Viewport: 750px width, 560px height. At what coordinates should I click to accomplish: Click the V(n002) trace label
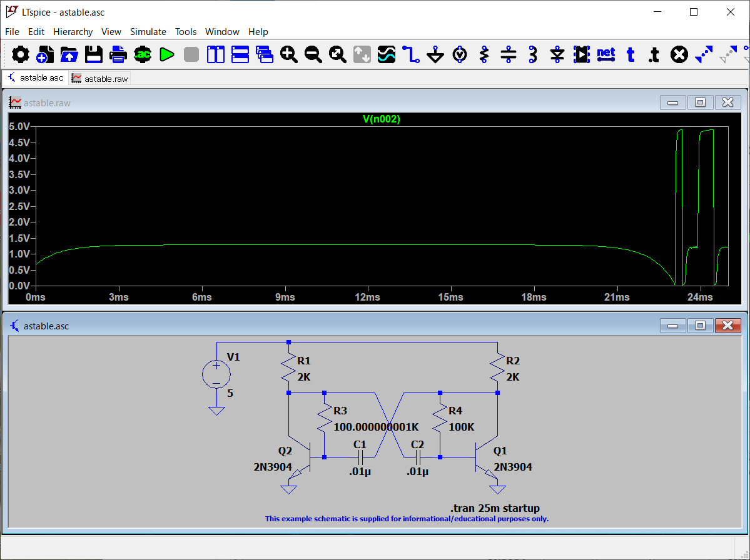pyautogui.click(x=381, y=119)
